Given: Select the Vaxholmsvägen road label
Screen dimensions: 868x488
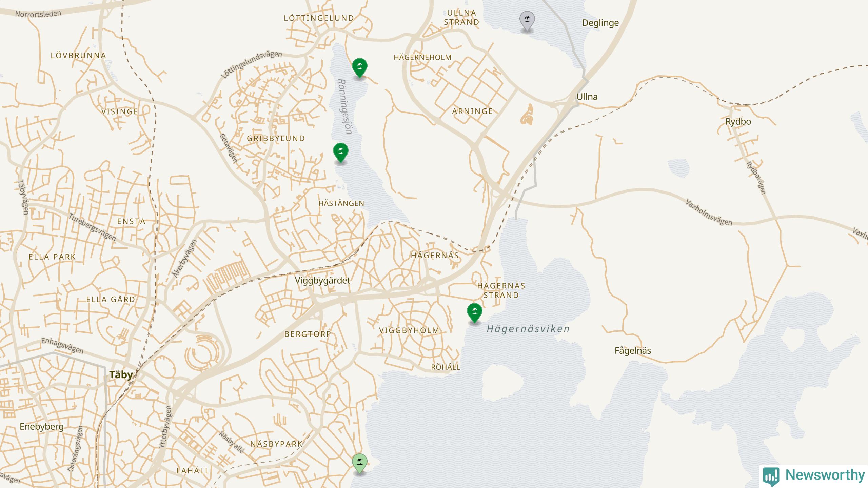Looking at the screenshot, I should coord(709,213).
